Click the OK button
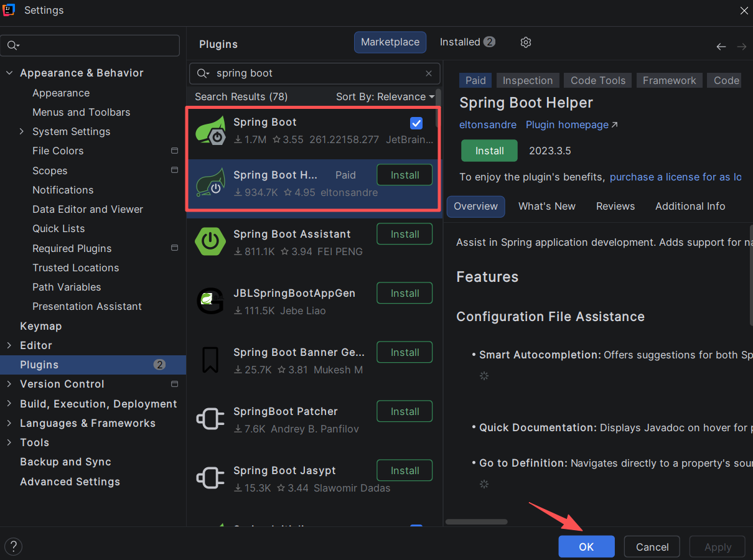The height and width of the screenshot is (560, 753). coord(586,547)
